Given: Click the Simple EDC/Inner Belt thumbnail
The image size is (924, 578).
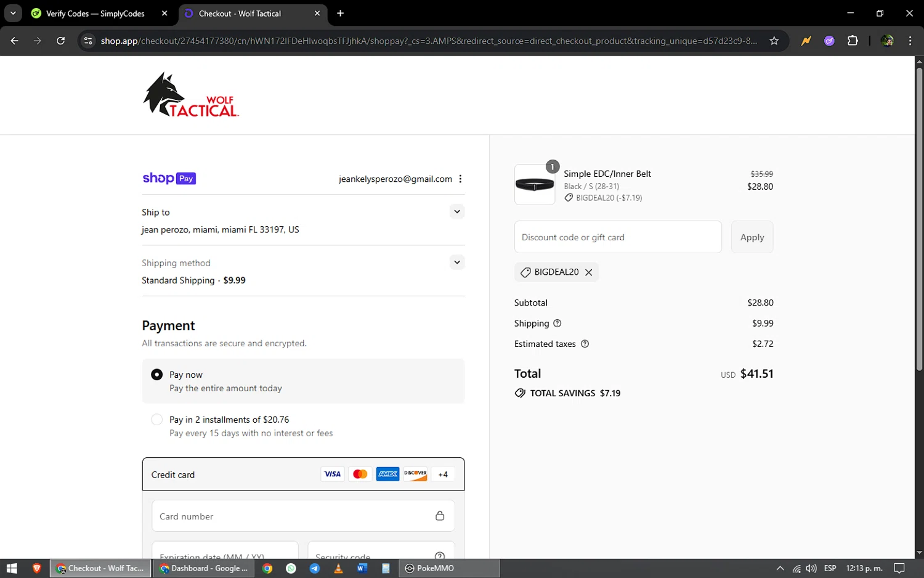Looking at the screenshot, I should (535, 184).
